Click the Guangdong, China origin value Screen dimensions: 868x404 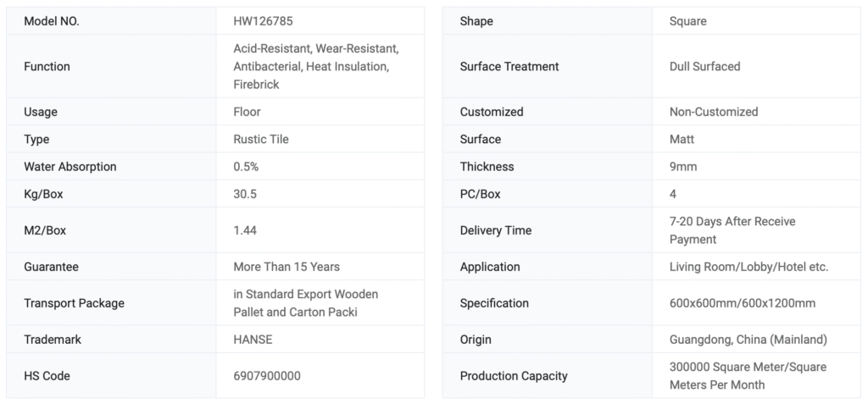(x=748, y=339)
